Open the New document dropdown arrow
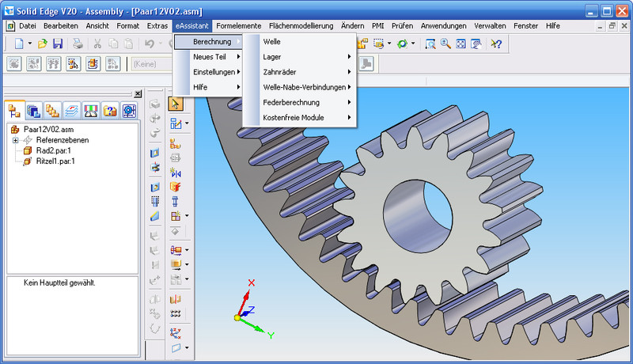This screenshot has height=364, width=633. (29, 44)
